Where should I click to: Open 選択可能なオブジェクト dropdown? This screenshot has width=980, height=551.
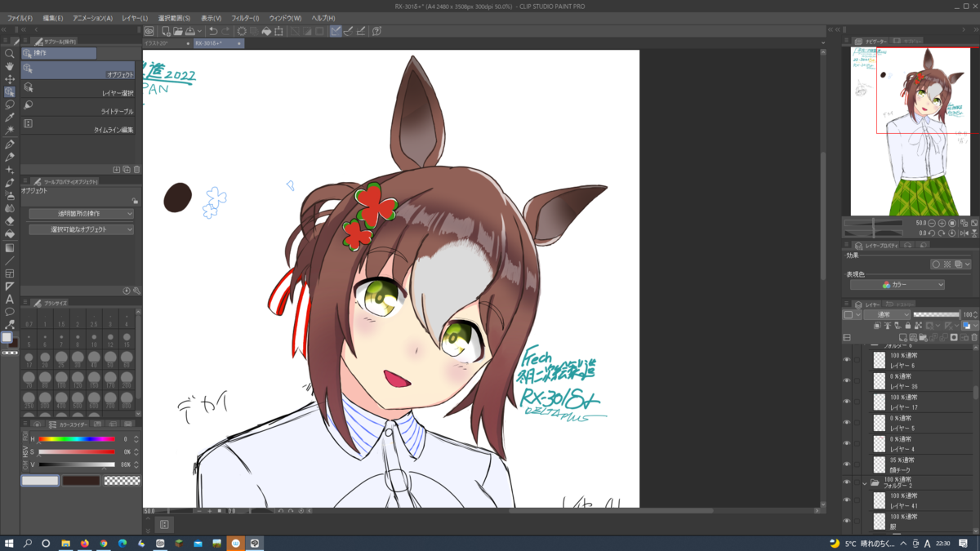[81, 229]
